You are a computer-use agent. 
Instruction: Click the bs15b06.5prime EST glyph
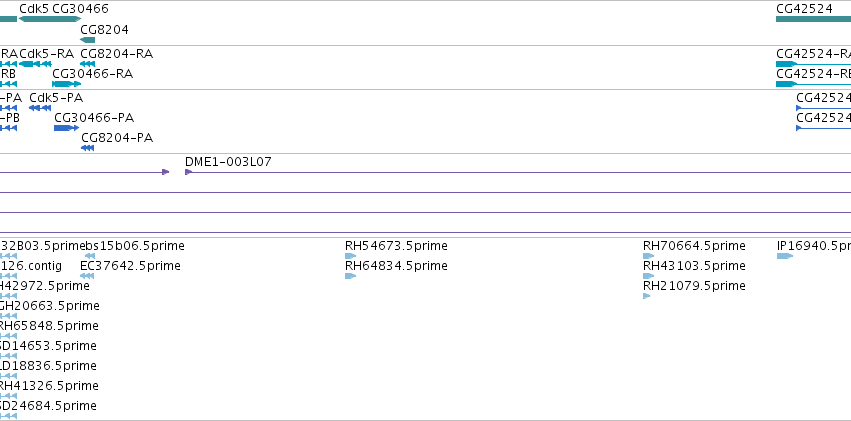(90, 256)
